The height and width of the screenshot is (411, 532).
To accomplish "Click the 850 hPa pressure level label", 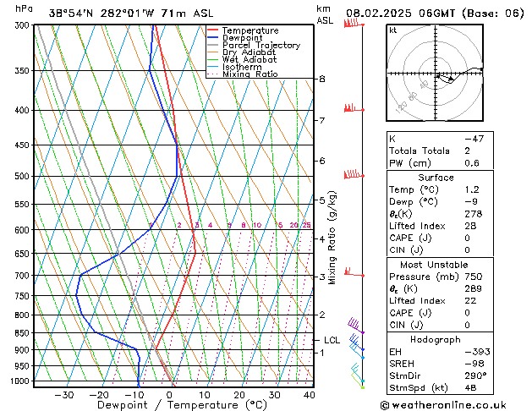I will (x=24, y=333).
